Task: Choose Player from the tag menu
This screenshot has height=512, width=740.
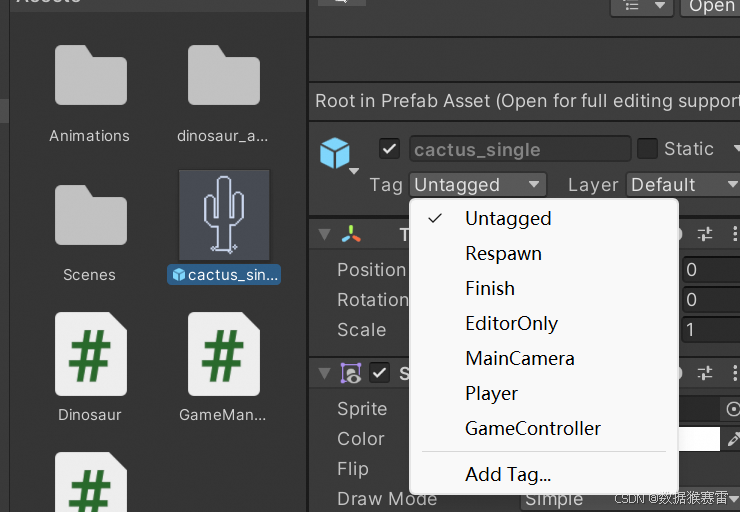Action: pyautogui.click(x=544, y=393)
